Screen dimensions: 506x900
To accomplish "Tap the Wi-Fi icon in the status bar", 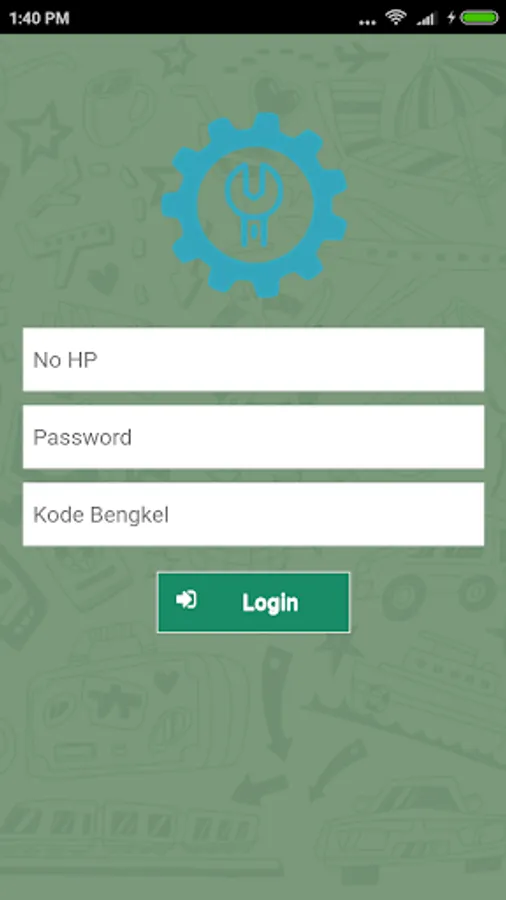I will pos(396,17).
